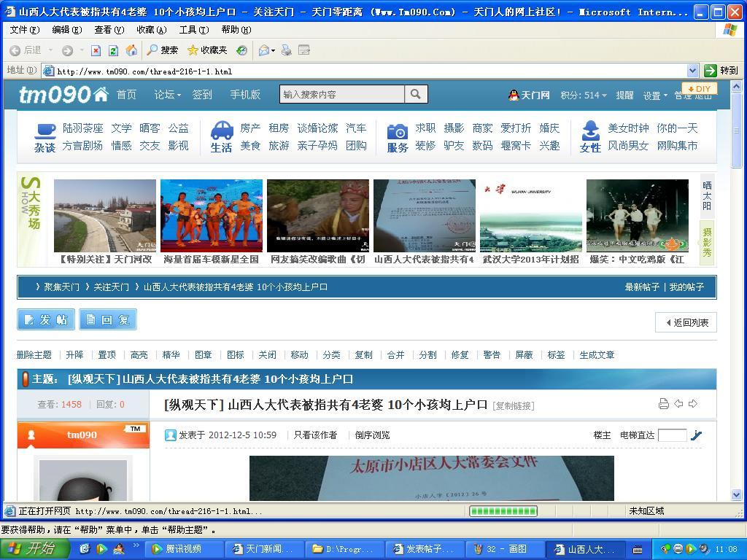Expand the address bar URL dropdown
This screenshot has width=747, height=560.
[692, 71]
